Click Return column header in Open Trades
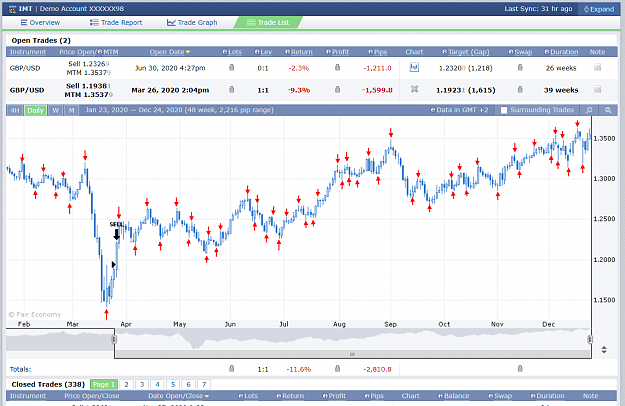The image size is (625, 406). [x=299, y=52]
